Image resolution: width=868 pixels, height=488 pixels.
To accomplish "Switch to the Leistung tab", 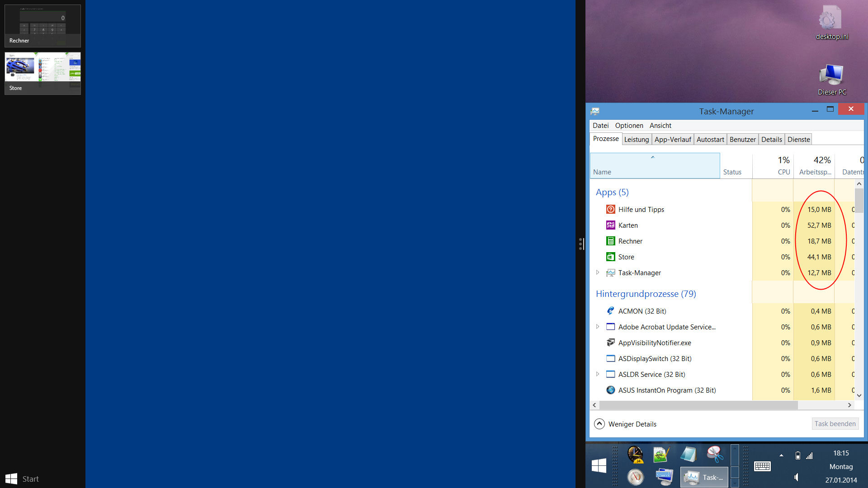I will [x=636, y=139].
